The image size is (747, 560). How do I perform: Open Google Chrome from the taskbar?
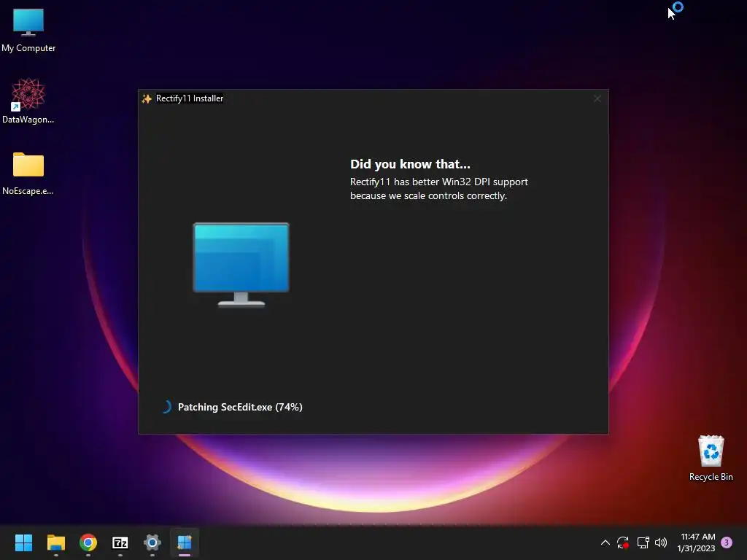pos(88,542)
